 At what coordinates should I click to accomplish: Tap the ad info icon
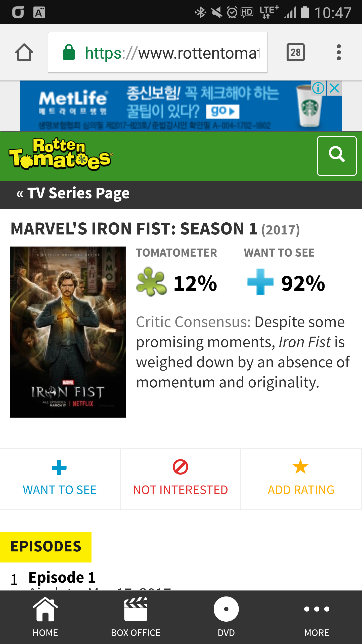coord(318,88)
